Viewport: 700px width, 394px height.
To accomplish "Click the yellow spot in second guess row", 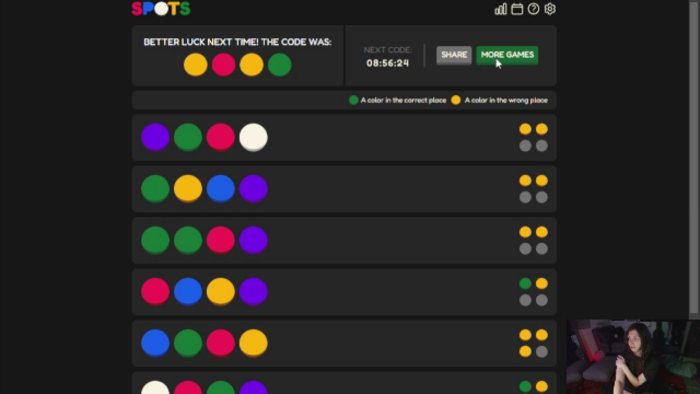I will click(x=188, y=189).
